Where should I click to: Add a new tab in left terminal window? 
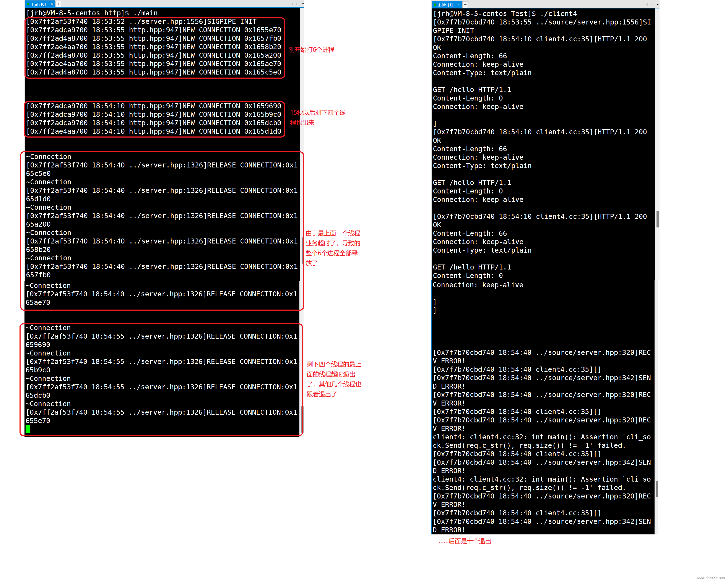(58, 4)
